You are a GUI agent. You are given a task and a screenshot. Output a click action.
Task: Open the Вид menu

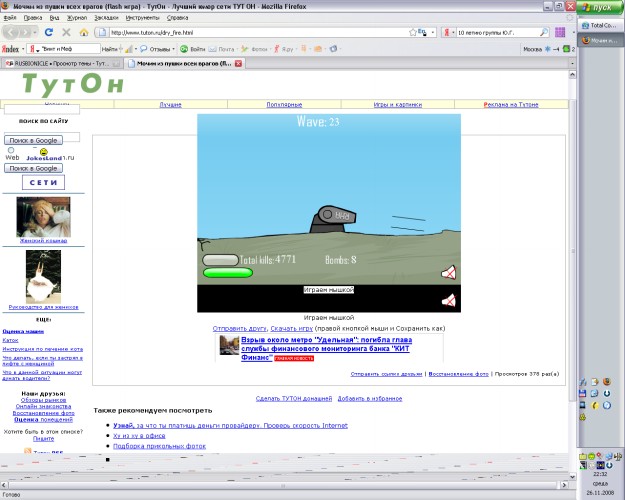click(x=55, y=18)
